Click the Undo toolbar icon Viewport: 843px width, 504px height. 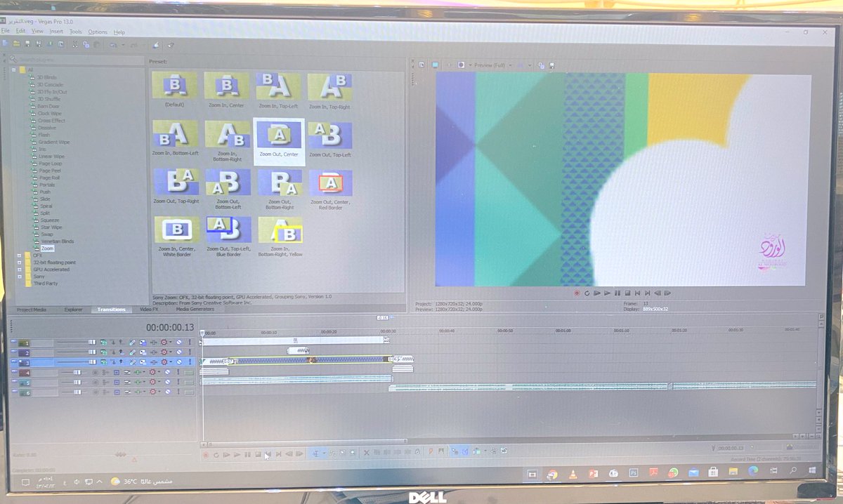point(112,44)
